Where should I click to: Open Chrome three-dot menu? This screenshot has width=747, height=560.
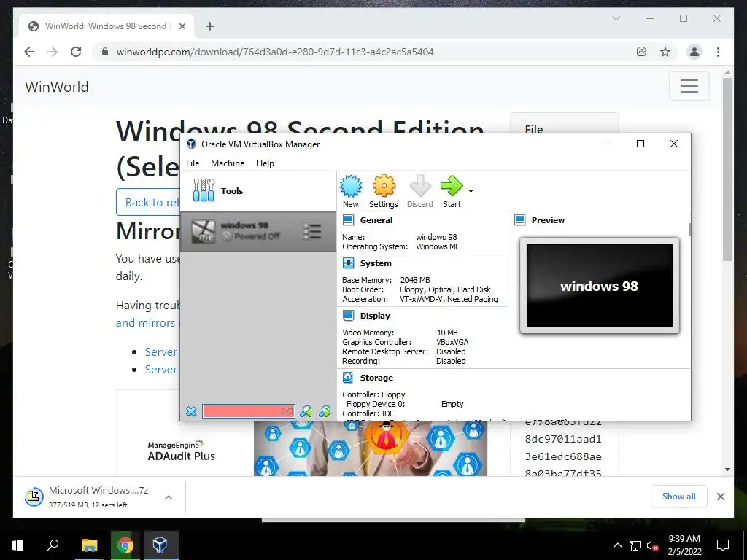pos(718,52)
